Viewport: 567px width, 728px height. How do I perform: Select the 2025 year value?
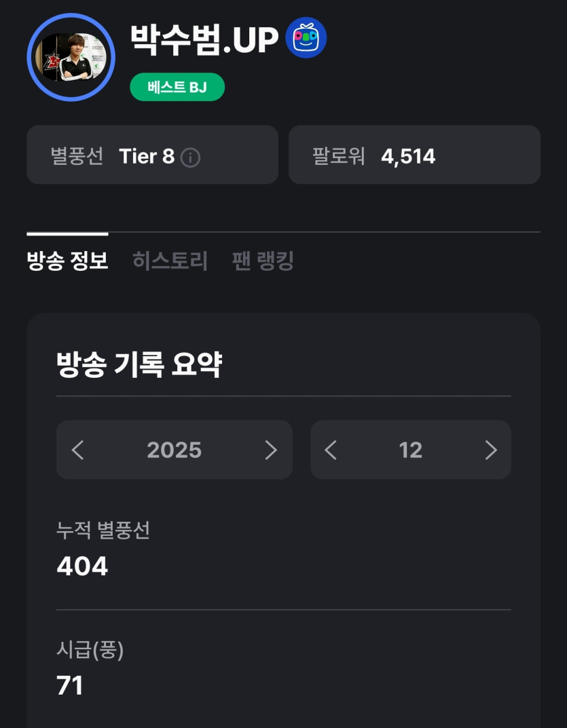click(x=174, y=450)
